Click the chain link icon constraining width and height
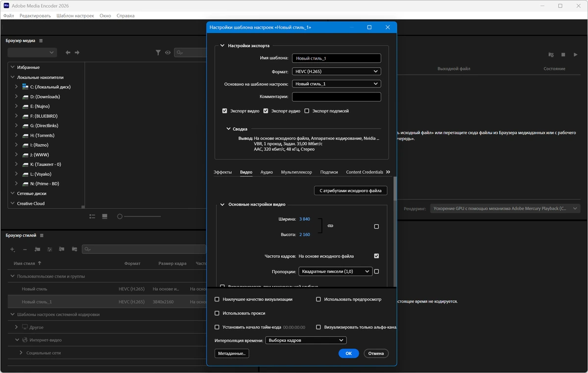 [x=330, y=226]
